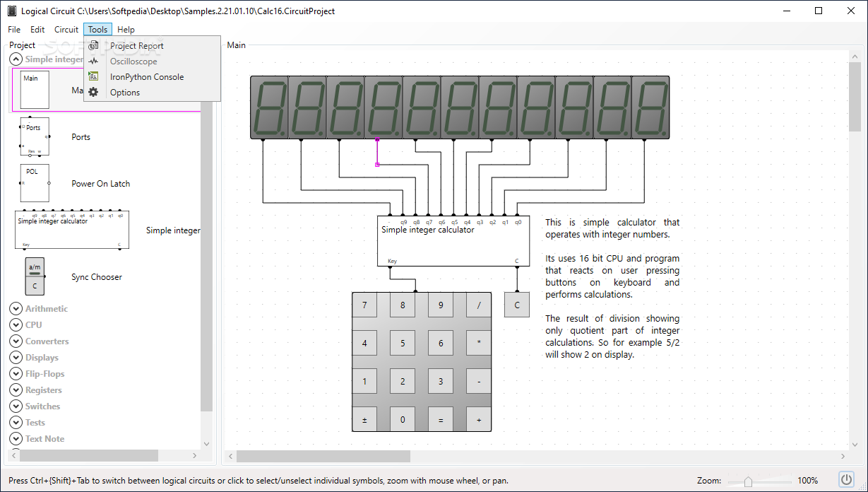Click the Oscilloscope waveform icon
The image size is (868, 492).
(93, 61)
